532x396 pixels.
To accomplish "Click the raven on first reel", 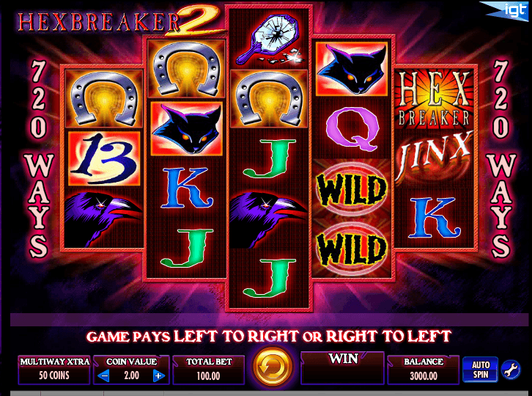I will tap(103, 219).
